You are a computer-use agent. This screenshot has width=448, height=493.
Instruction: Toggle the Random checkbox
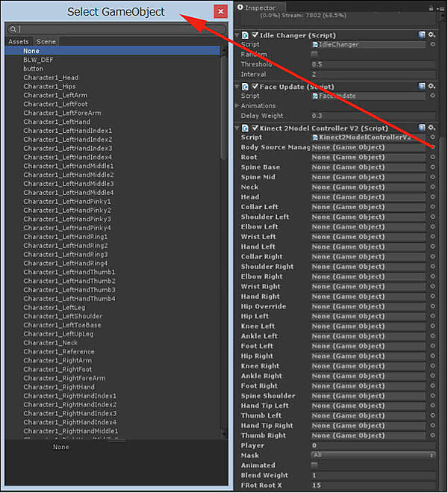click(x=314, y=55)
